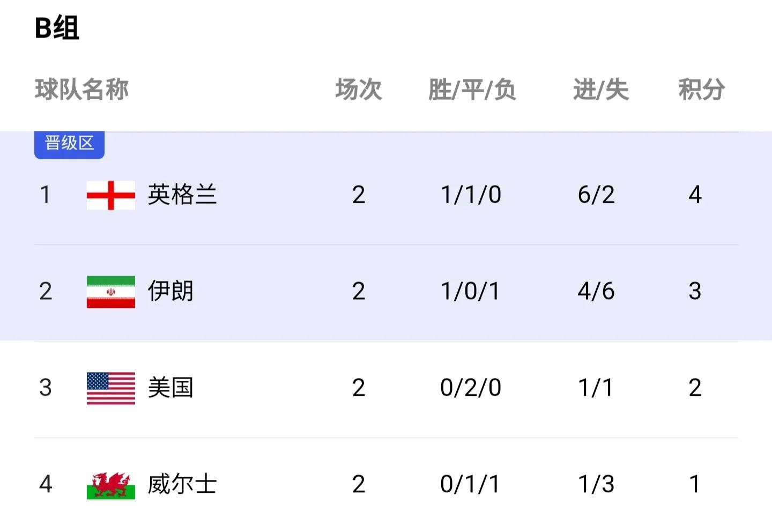Select England's row in the standings

(375, 195)
